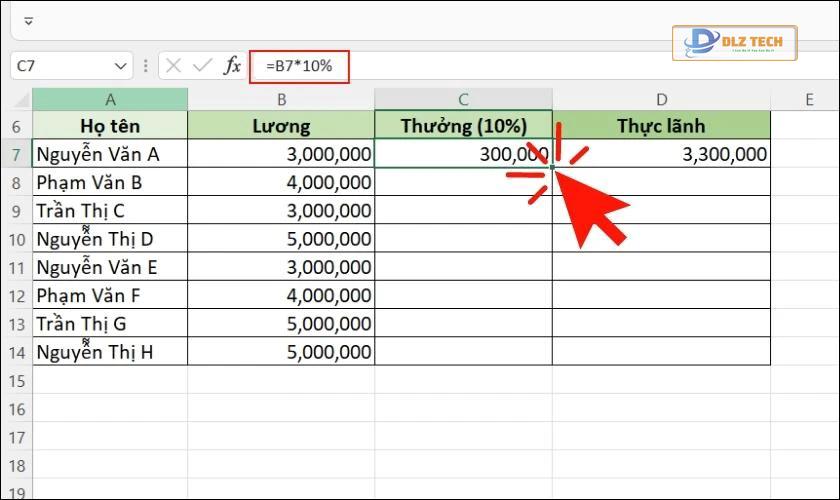Select row 9 header

17,211
